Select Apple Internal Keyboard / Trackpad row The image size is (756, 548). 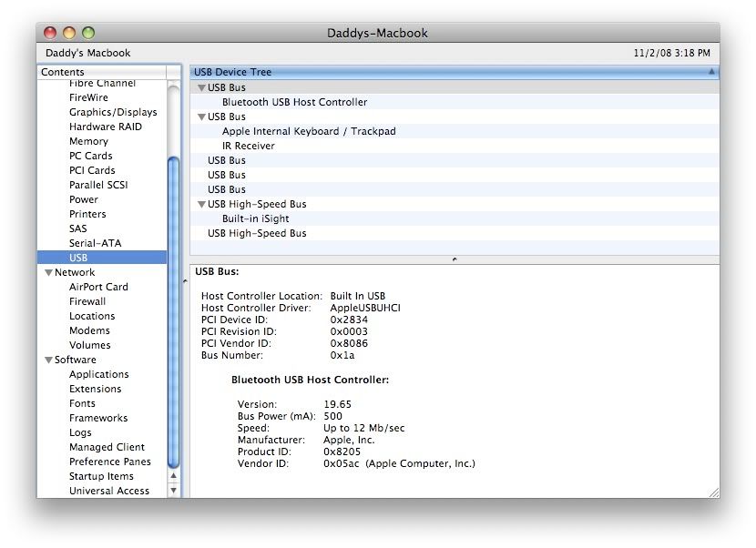[x=455, y=131]
